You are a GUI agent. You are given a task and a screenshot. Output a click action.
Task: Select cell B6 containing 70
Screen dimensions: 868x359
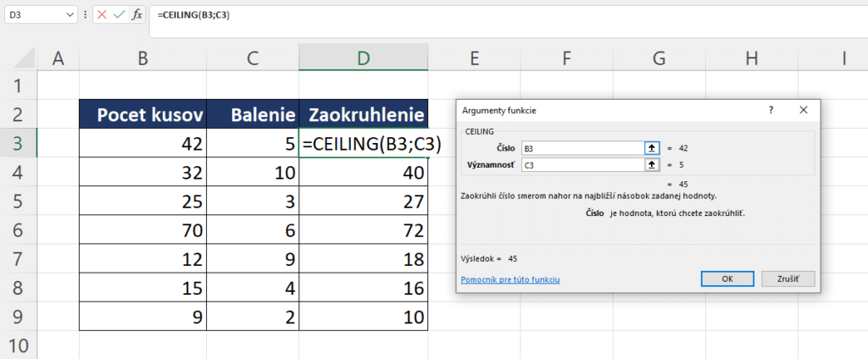click(142, 229)
